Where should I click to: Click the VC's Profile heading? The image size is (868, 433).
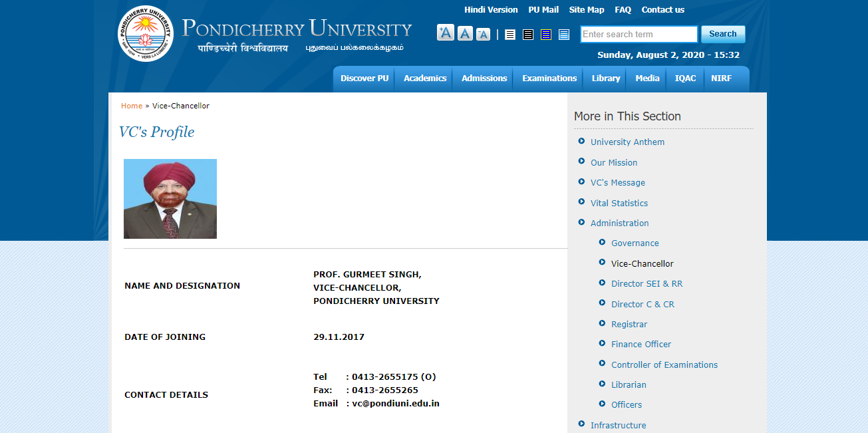tap(156, 132)
